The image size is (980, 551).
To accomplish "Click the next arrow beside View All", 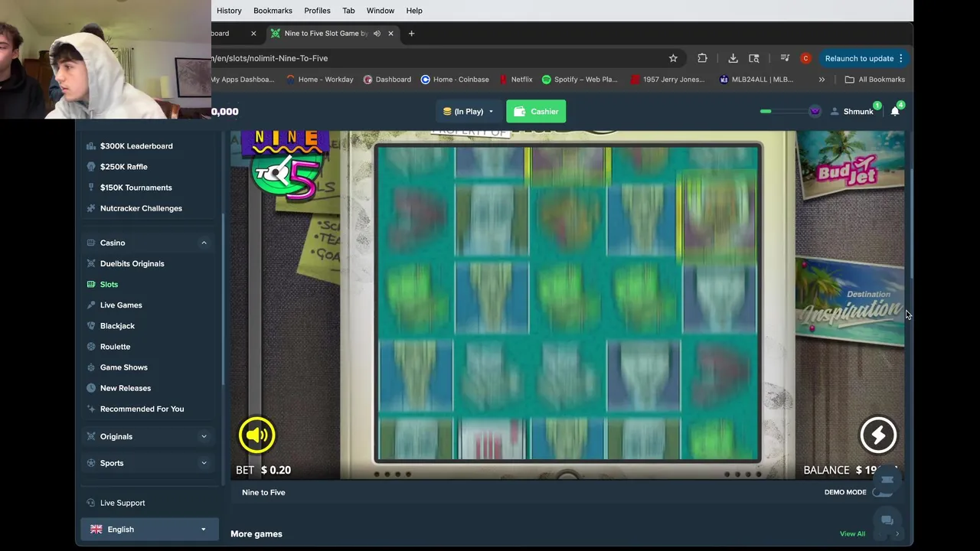I will [897, 534].
